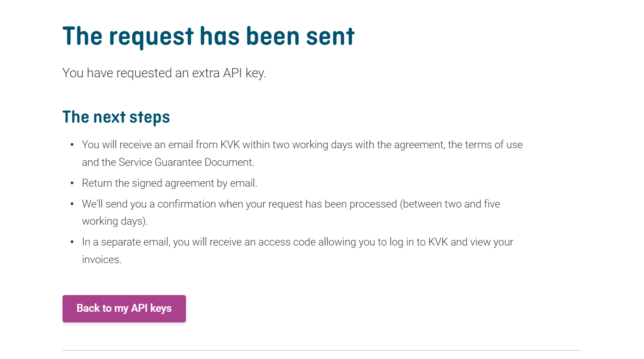
Task: Click Return the signed agreement by email
Action: pyautogui.click(x=169, y=183)
